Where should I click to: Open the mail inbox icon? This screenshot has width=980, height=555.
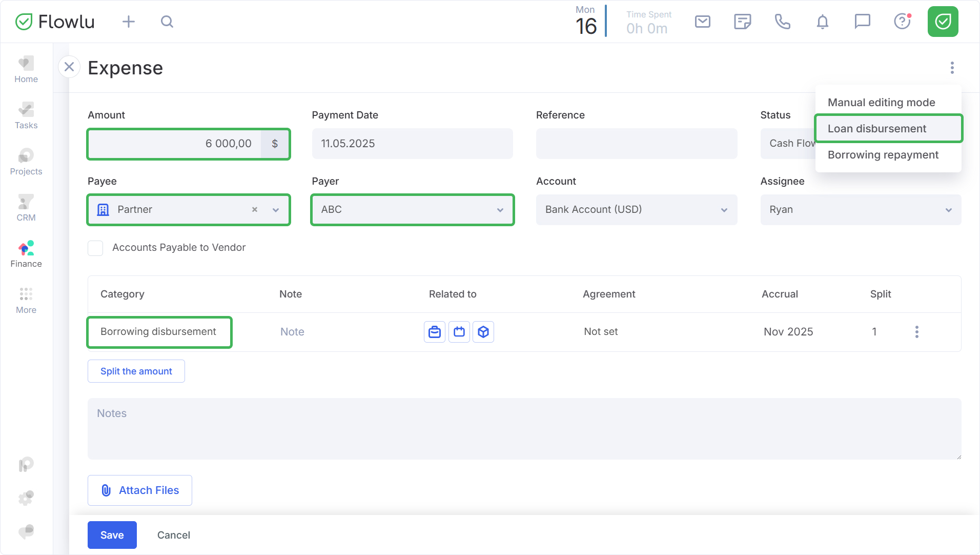702,22
